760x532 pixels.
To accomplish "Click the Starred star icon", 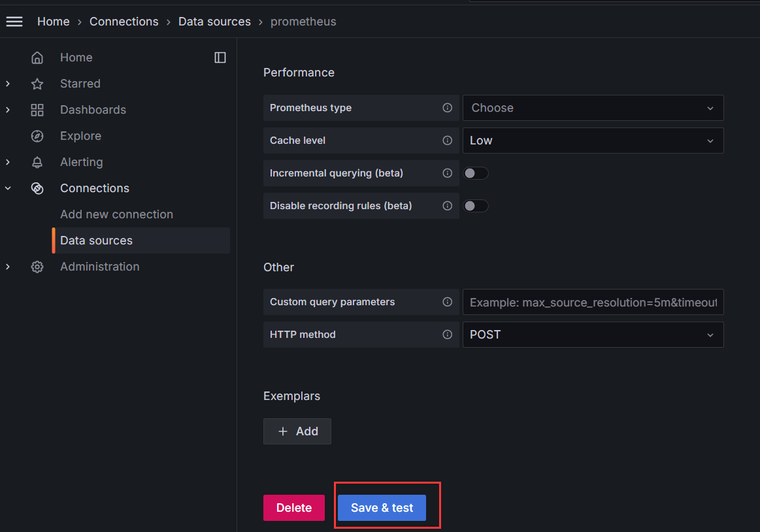I will pyautogui.click(x=37, y=84).
